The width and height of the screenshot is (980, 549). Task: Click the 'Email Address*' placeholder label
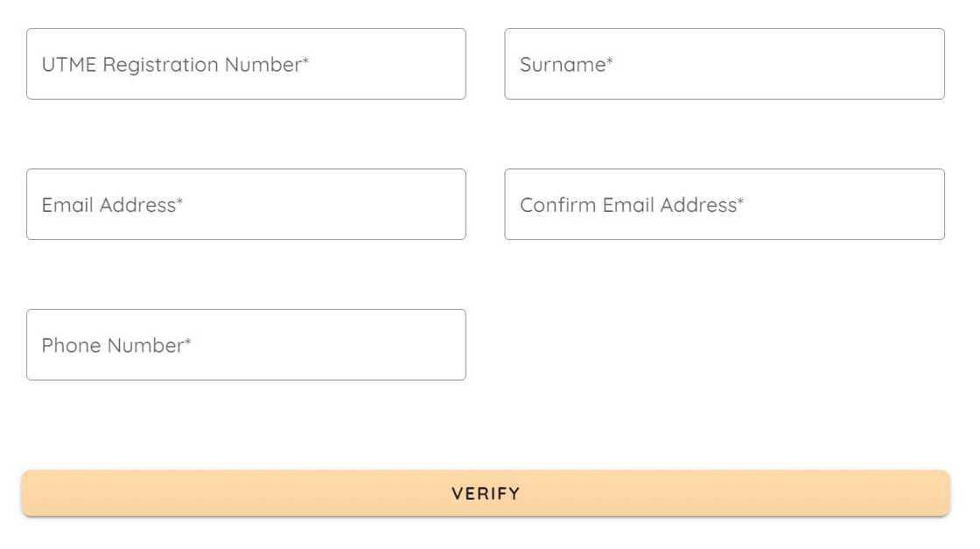coord(112,205)
